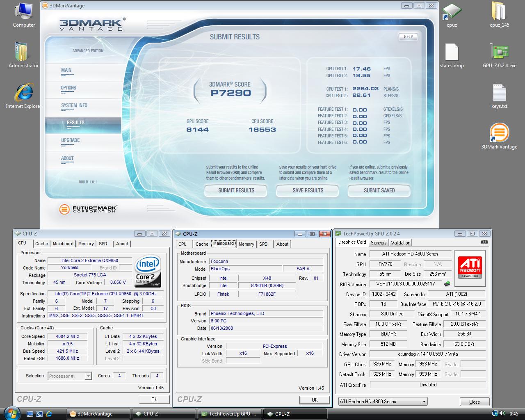
Task: Switch to 3DMarkVantage taskbar button
Action: coord(98,414)
